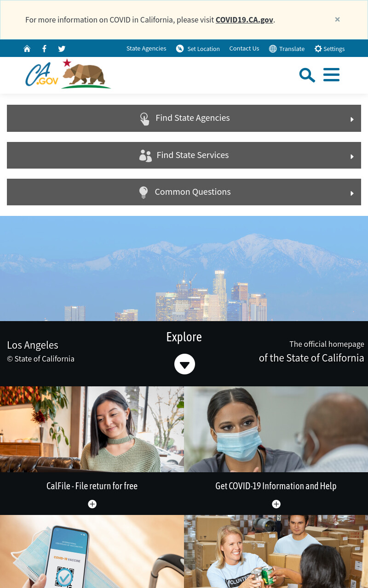Open Settings gear in utility bar
Image resolution: width=368 pixels, height=588 pixels.
point(329,49)
